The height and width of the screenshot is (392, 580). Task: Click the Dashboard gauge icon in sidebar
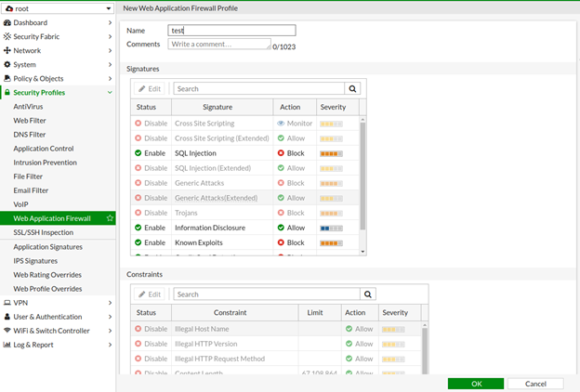[7, 22]
